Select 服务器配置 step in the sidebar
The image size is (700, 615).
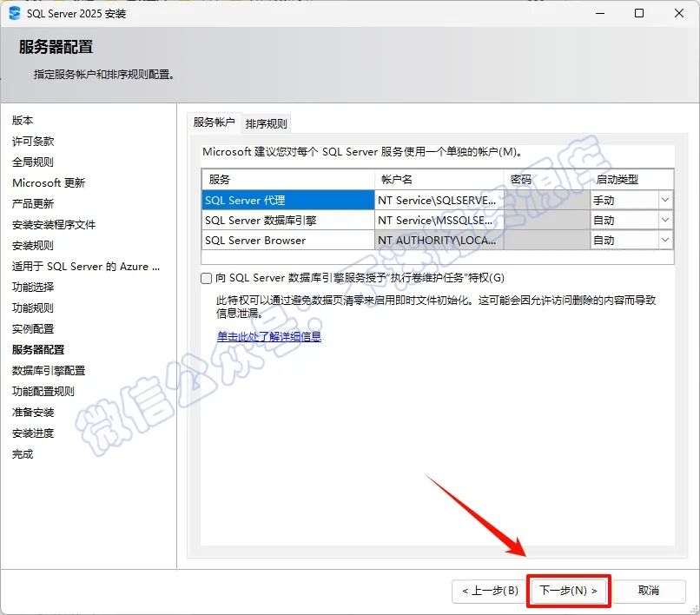38,349
